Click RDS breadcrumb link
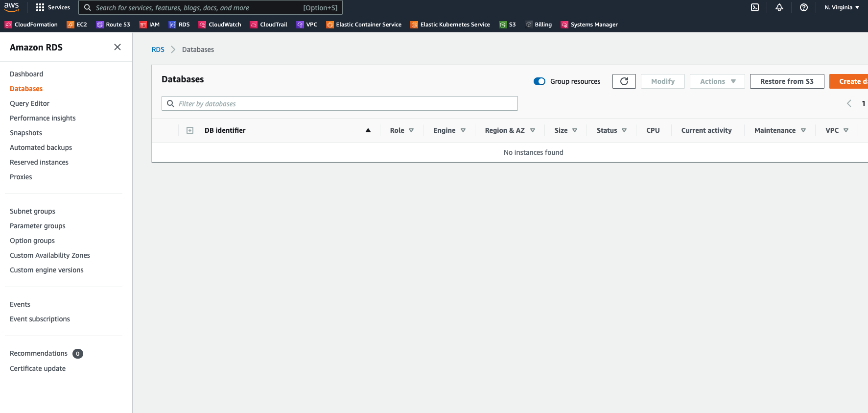The image size is (868, 413). click(158, 49)
